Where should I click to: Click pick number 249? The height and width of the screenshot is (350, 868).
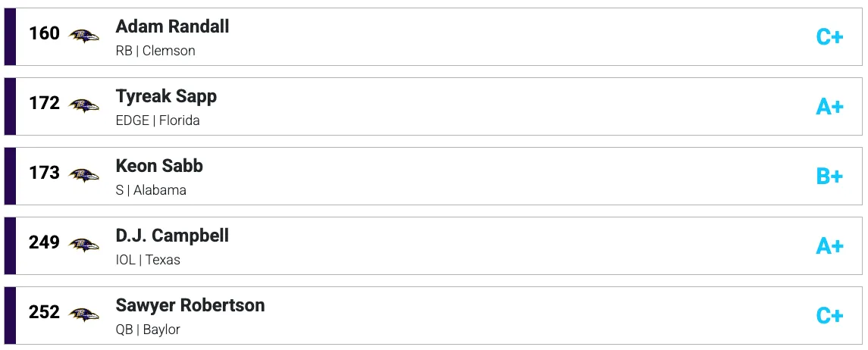click(44, 243)
